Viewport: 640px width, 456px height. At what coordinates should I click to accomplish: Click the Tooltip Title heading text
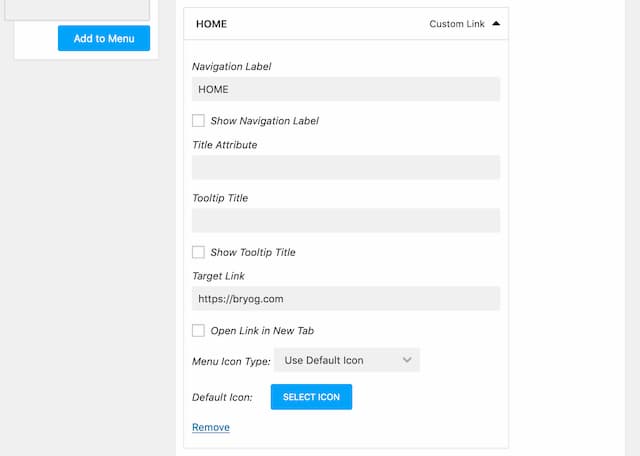tap(220, 198)
